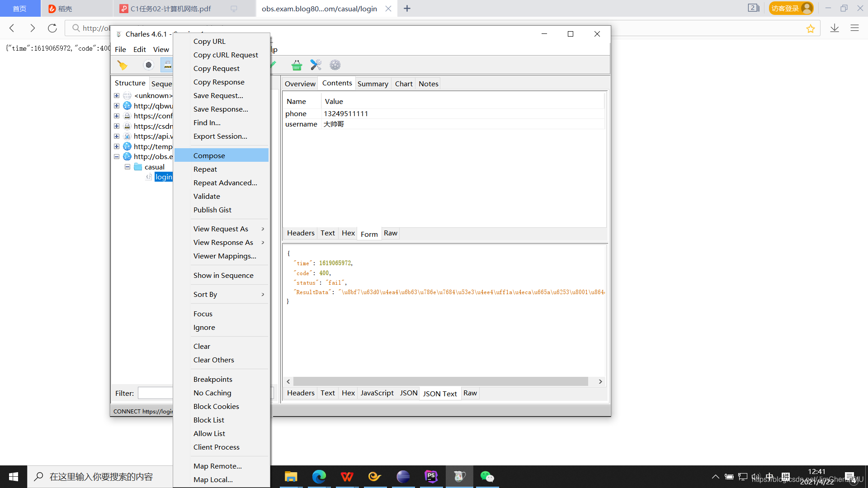Click the browser downloads arrow icon
Viewport: 868px width, 488px height.
[835, 28]
